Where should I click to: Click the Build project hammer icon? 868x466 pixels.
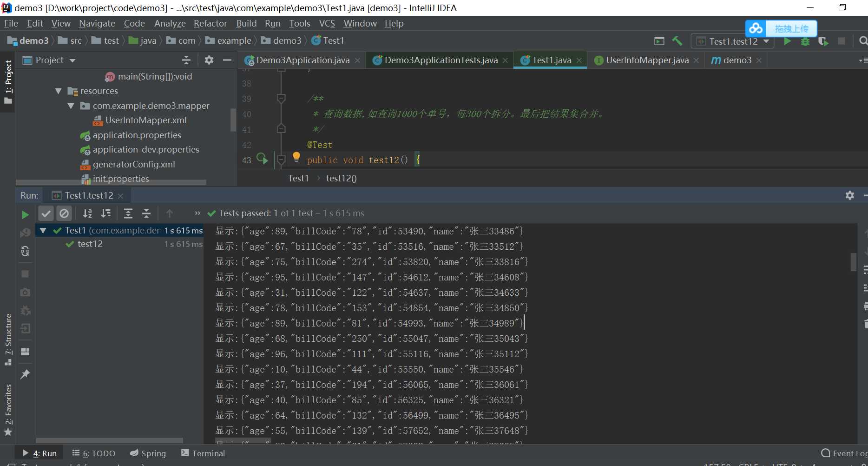tap(677, 41)
